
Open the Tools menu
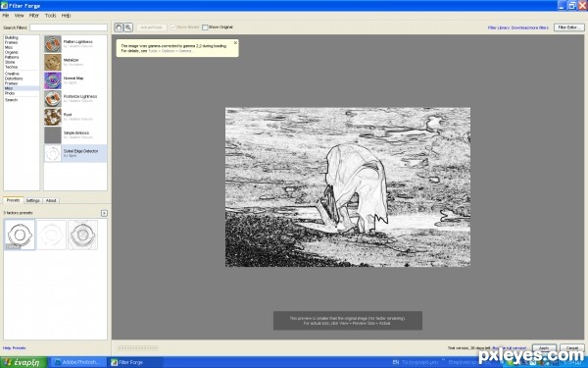[x=50, y=16]
